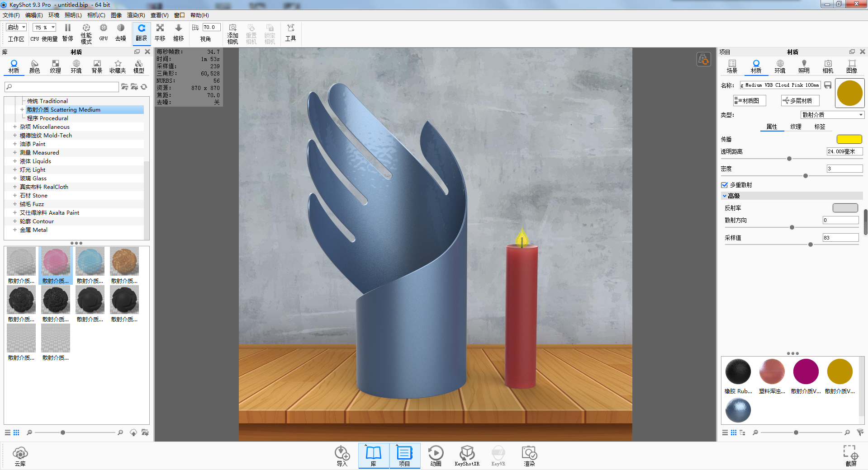Select the Pan (平移) camera tool
Screen dimensions: 868x470
pos(160,33)
